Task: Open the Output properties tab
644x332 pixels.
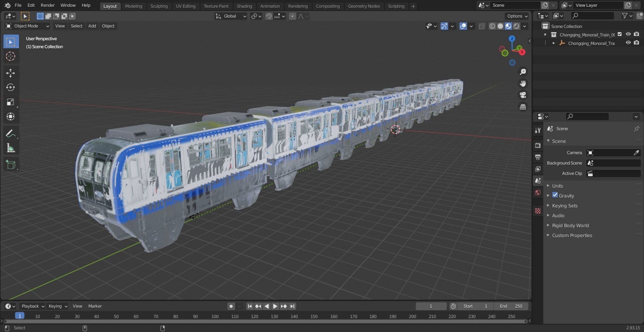Action: click(538, 157)
